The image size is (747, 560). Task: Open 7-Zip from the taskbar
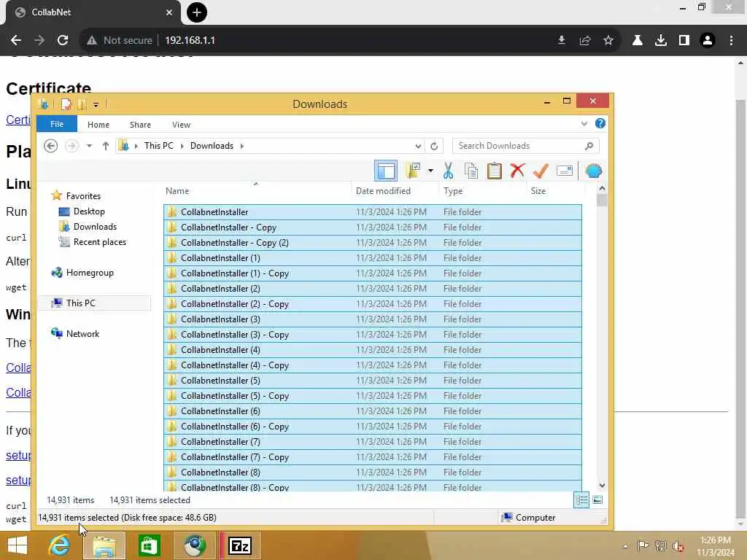click(239, 545)
